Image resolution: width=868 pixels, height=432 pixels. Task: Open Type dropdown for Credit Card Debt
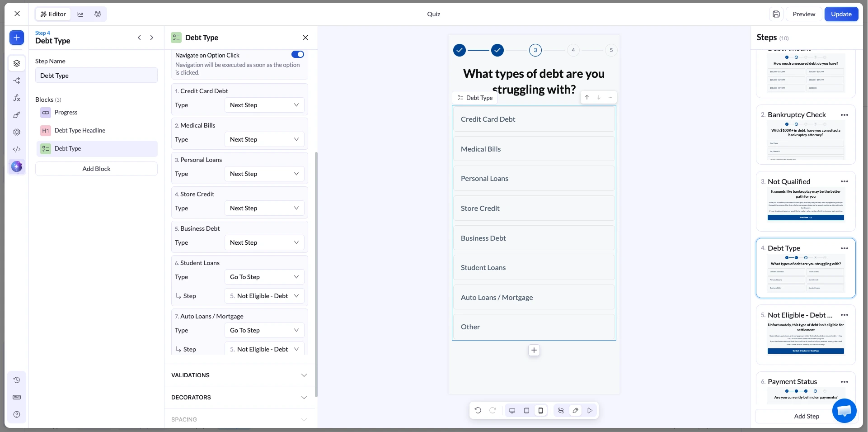click(x=264, y=105)
